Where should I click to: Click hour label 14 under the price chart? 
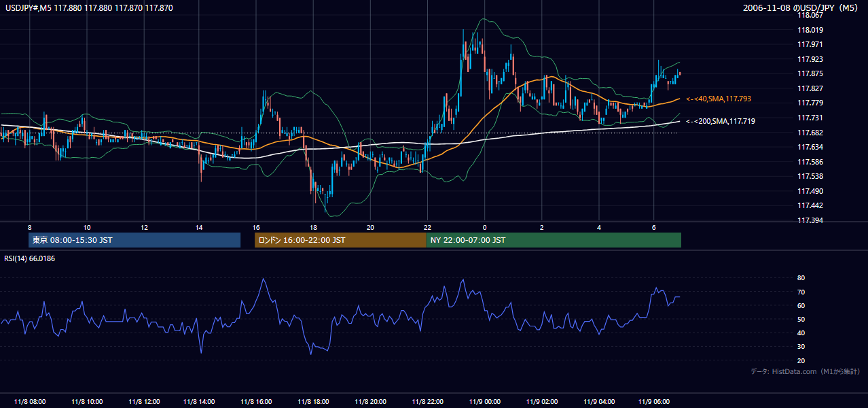pyautogui.click(x=199, y=227)
